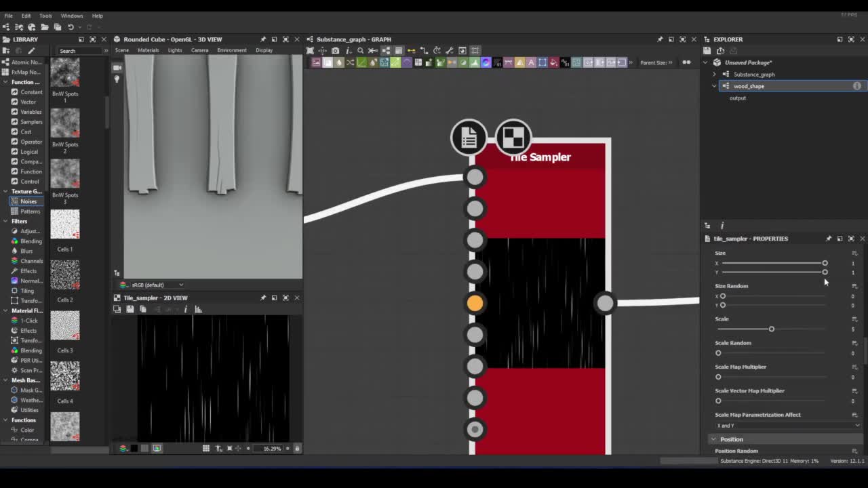
Task: Click the tiling grid icon below 2D view
Action: (206, 448)
